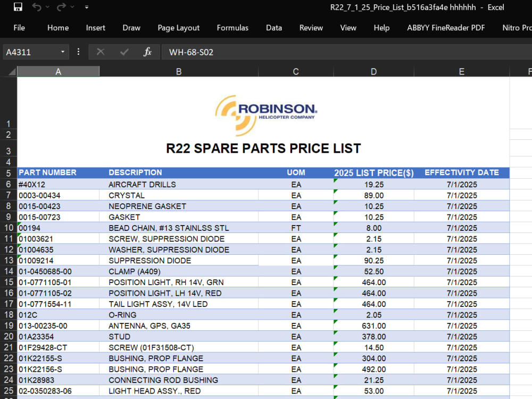Switch to the View ribbon tab
This screenshot has height=399, width=532.
point(348,28)
